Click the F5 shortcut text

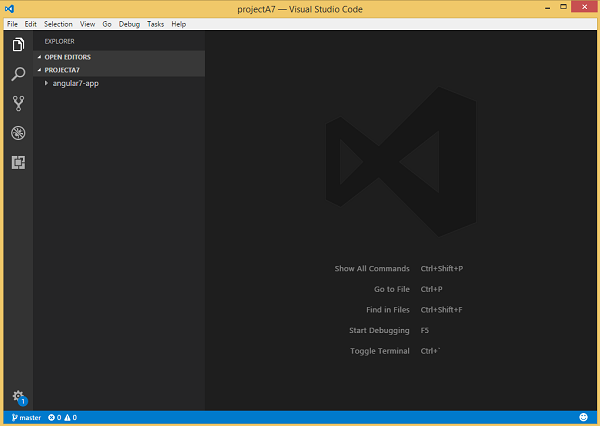coord(425,330)
